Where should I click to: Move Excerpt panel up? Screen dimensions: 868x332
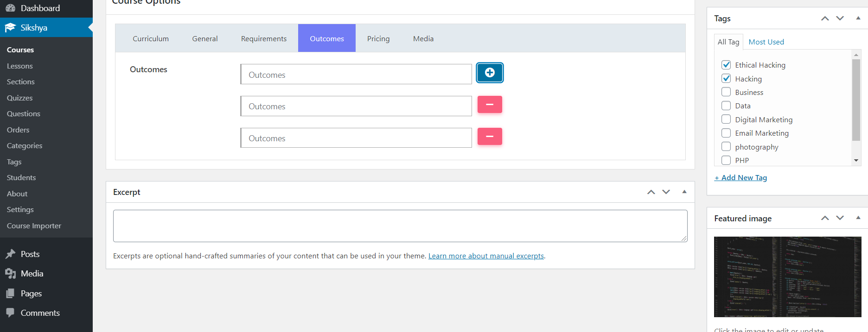click(651, 192)
